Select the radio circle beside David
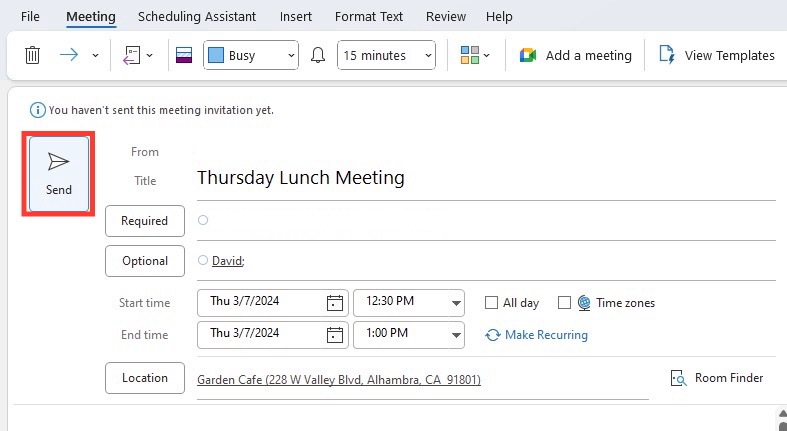 click(203, 260)
